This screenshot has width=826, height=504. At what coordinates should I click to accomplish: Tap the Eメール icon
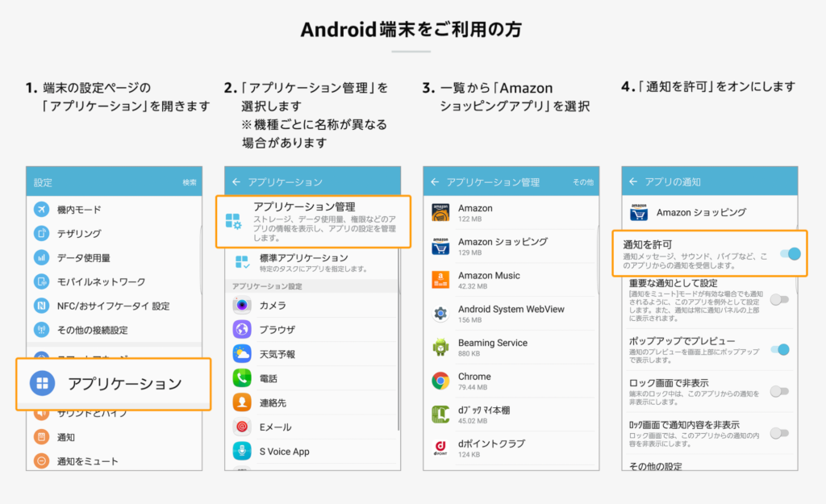[242, 427]
